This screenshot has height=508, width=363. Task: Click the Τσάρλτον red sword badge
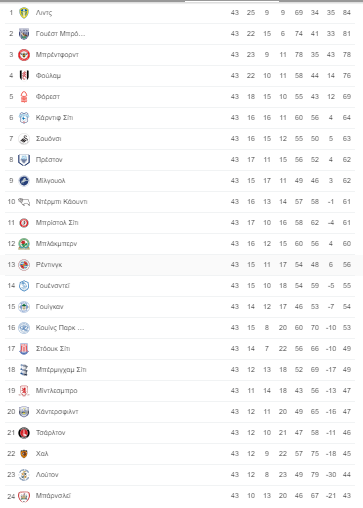click(x=24, y=433)
